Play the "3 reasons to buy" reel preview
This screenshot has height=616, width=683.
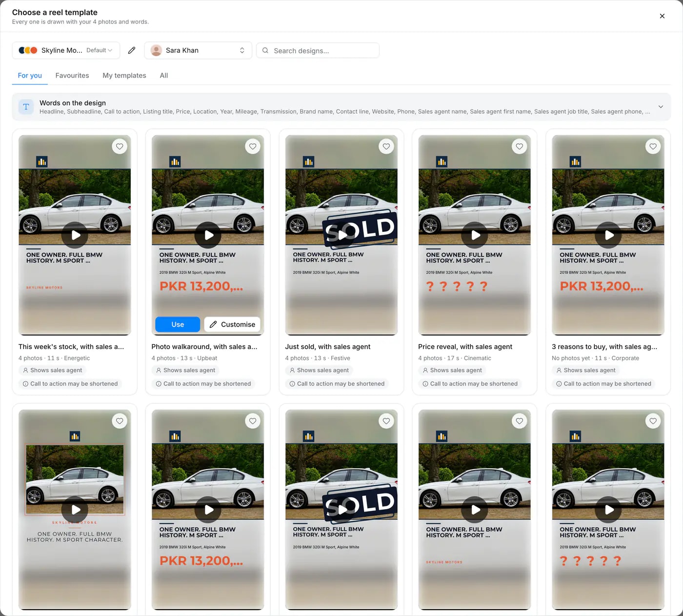point(608,235)
